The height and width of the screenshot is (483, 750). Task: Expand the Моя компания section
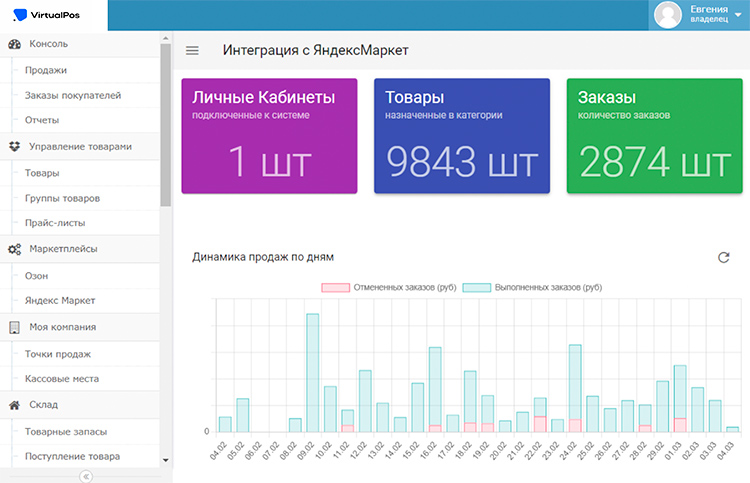click(x=79, y=327)
